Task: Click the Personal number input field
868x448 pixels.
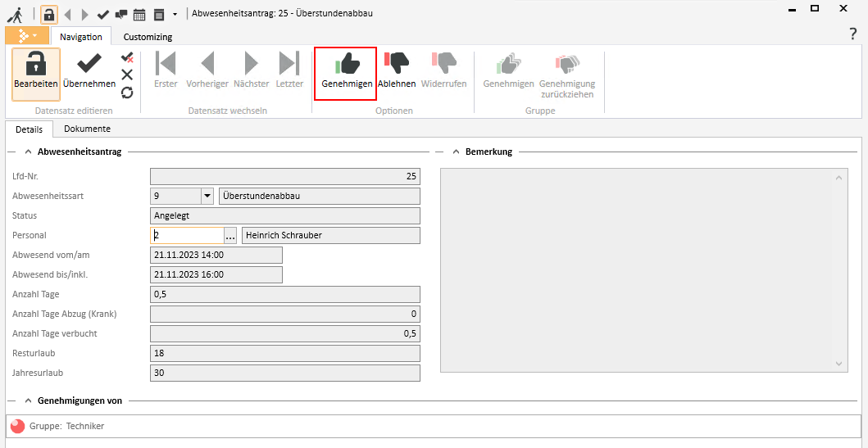Action: click(187, 235)
